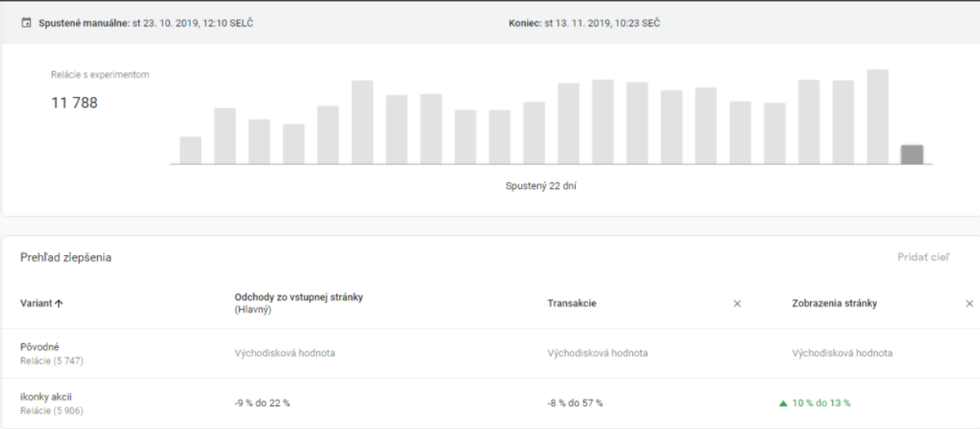This screenshot has width=980, height=429.
Task: Click Východisková hodnota under Transakcie
Action: [x=598, y=353]
